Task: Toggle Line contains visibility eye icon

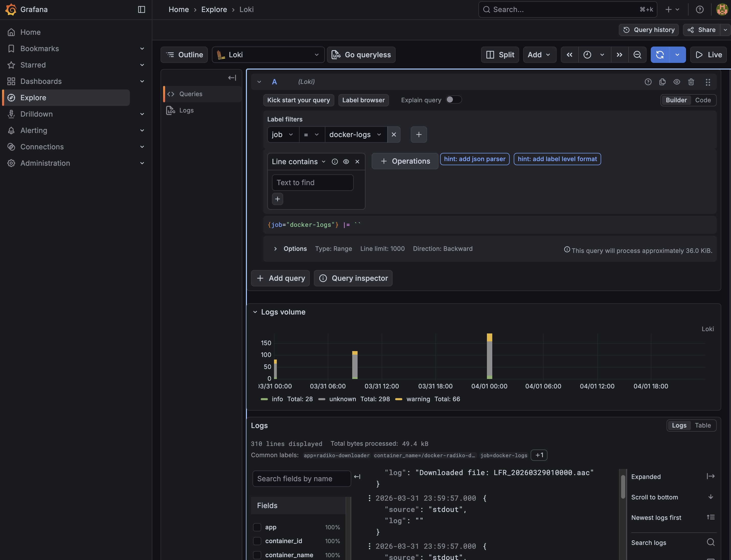Action: tap(346, 162)
